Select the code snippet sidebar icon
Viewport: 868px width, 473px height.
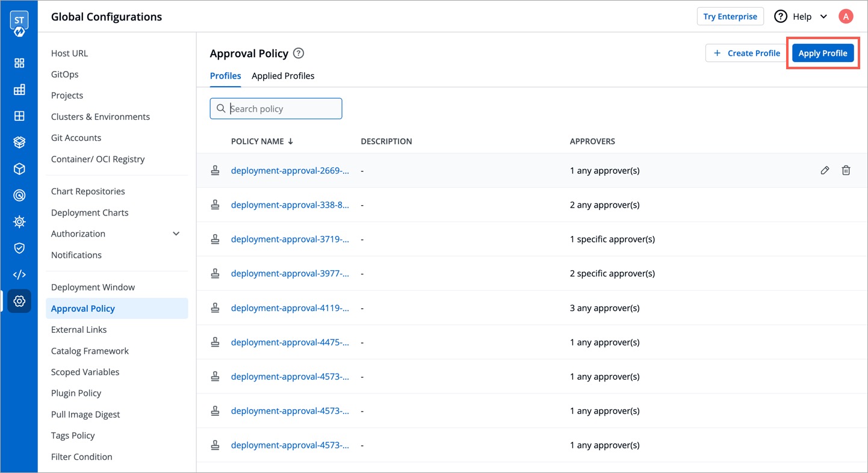[19, 274]
